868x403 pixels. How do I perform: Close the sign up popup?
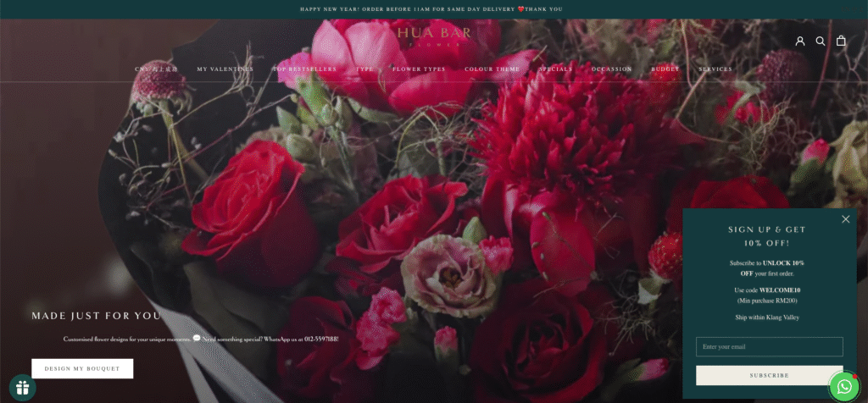point(845,219)
